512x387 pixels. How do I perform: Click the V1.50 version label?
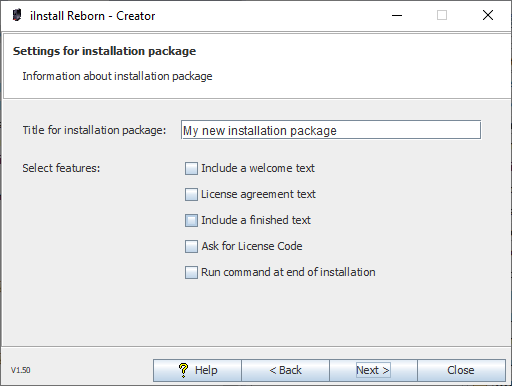[x=21, y=370]
